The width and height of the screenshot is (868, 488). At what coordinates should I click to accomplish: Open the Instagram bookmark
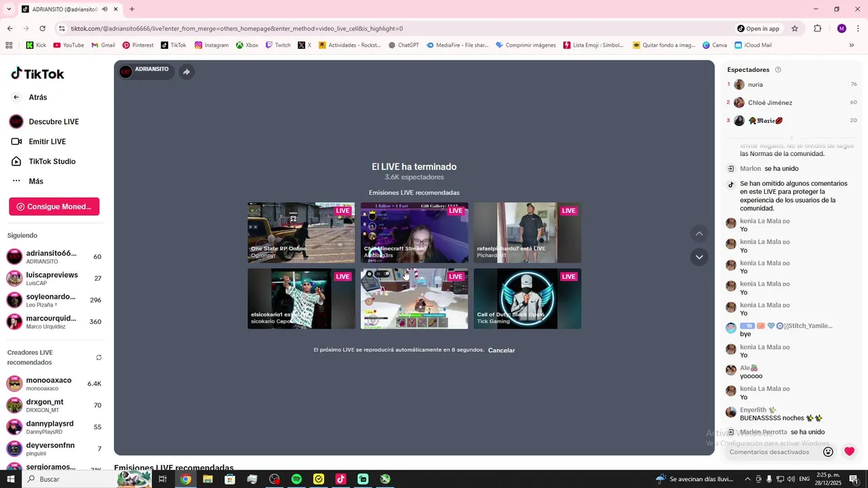(x=212, y=45)
